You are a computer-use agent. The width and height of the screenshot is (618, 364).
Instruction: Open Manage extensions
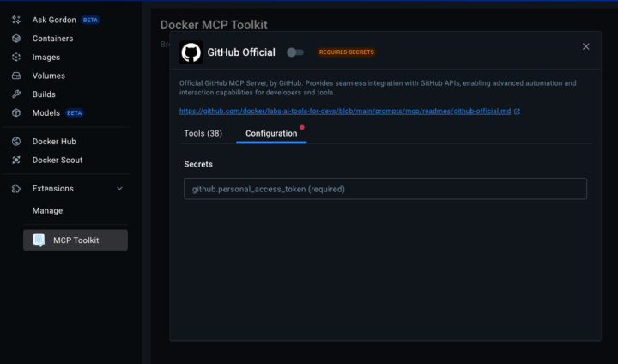pos(47,210)
